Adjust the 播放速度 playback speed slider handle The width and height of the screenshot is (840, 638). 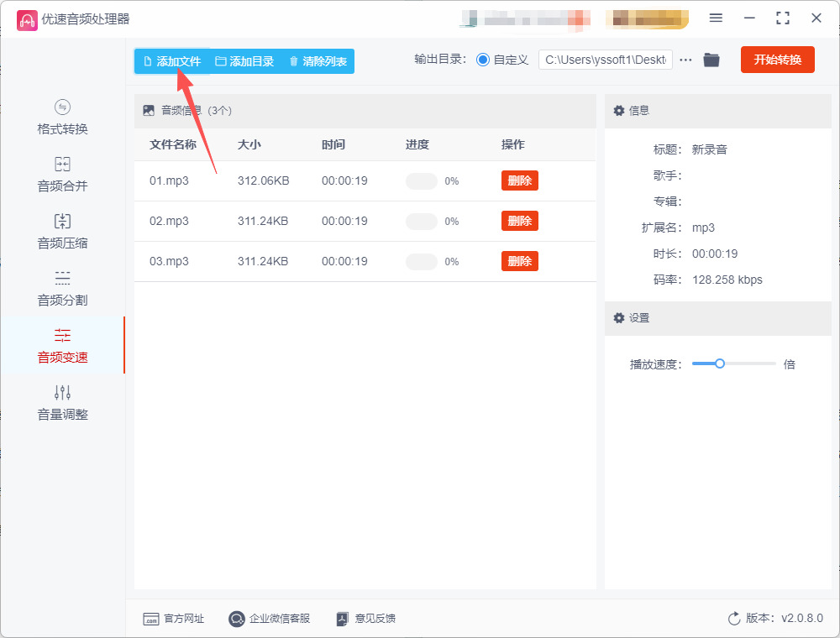tap(720, 363)
